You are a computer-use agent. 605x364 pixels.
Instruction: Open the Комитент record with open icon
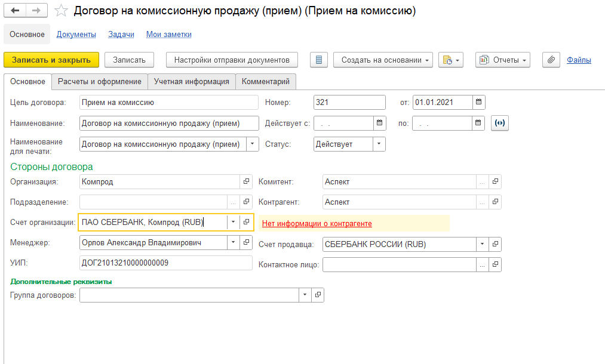(x=495, y=181)
